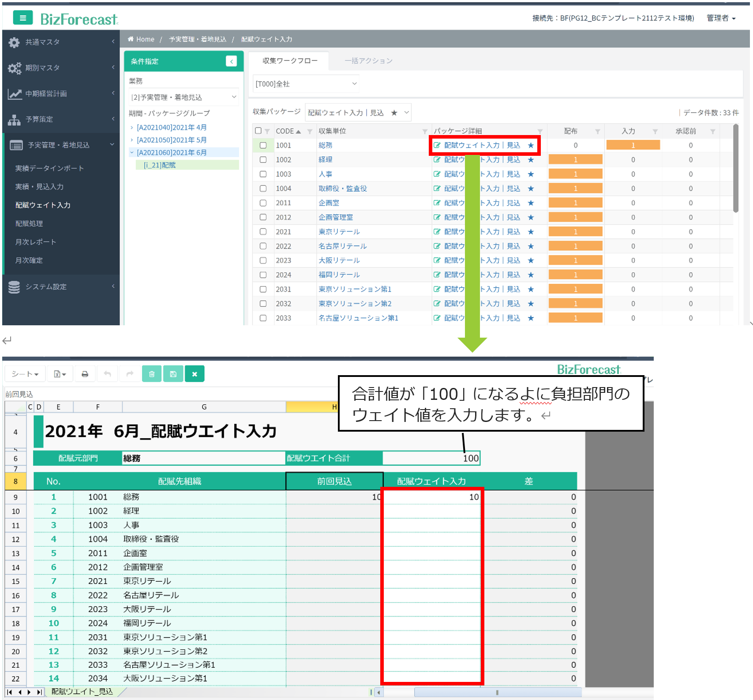Click the green X close icon

pyautogui.click(x=195, y=374)
